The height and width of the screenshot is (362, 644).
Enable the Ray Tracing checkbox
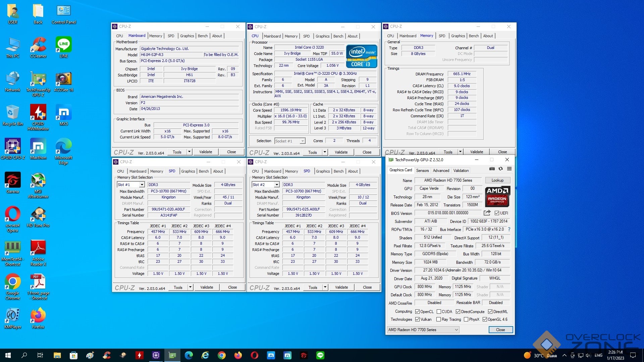[x=438, y=319]
